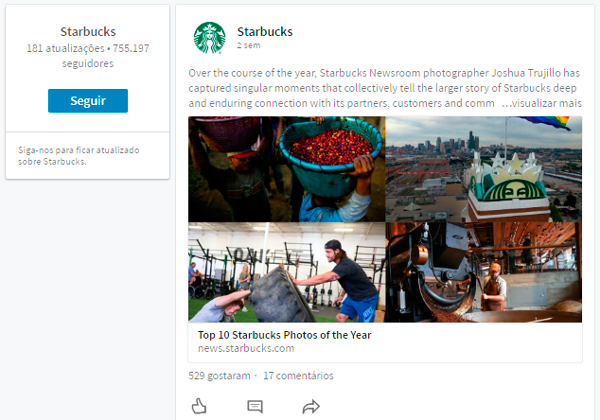Open the gym workout photo
The width and height of the screenshot is (600, 420).
click(286, 272)
